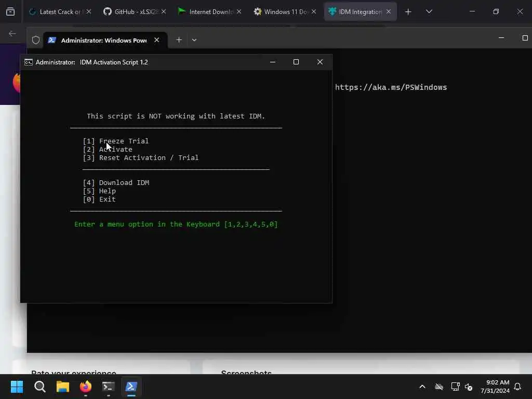Click the Freeze Trial menu line
Image resolution: width=532 pixels, height=399 pixels.
tap(116, 141)
